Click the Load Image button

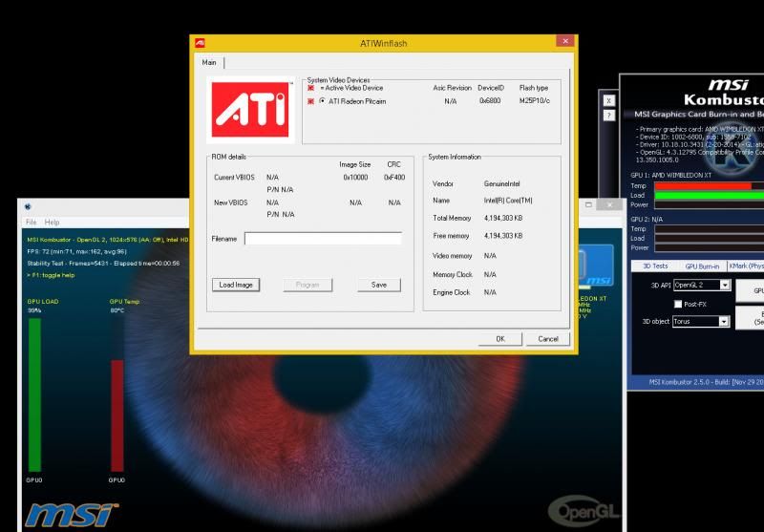pos(236,285)
